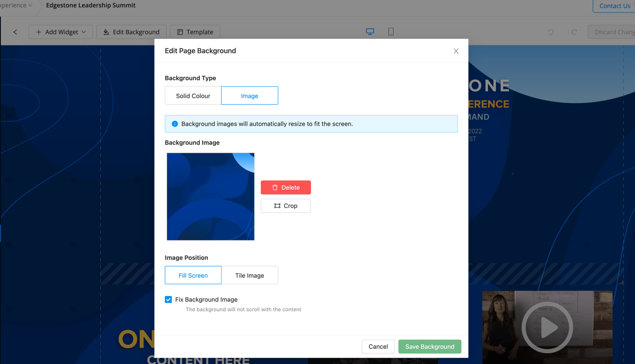The height and width of the screenshot is (364, 635).
Task: Save the page background settings
Action: (x=430, y=346)
